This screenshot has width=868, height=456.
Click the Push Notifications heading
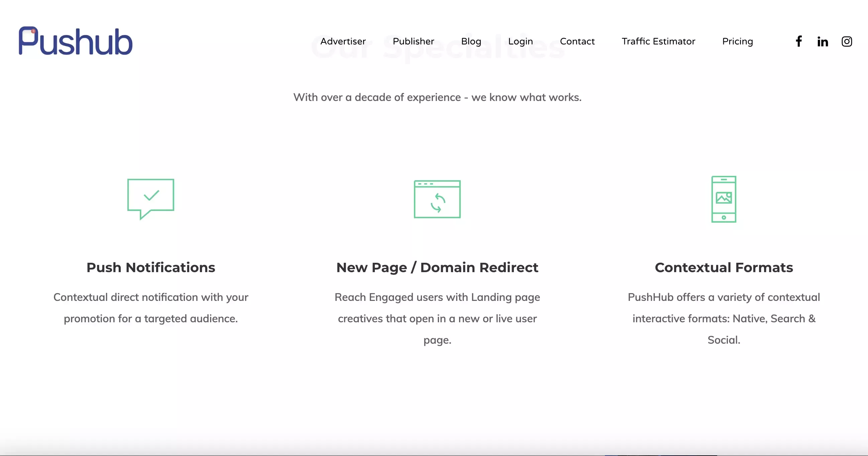[x=150, y=267]
